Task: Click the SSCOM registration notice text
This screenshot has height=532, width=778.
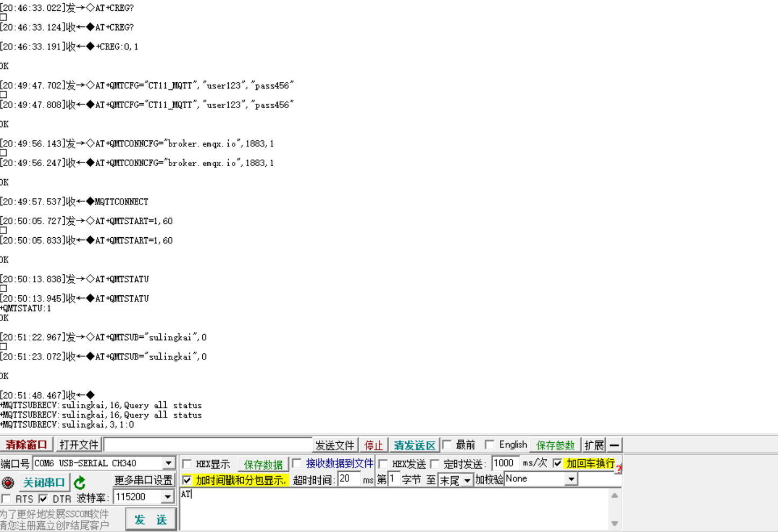Action: coord(54,520)
